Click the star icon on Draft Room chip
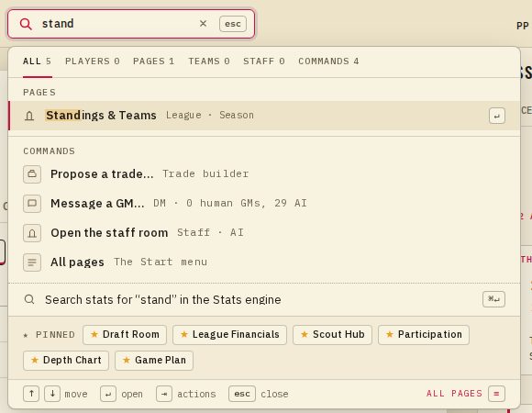 click(94, 334)
